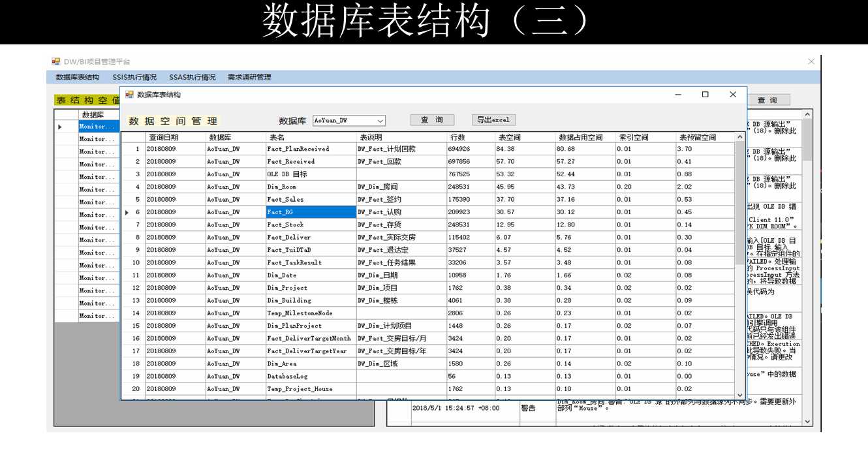Image resolution: width=868 pixels, height=470 pixels.
Task: Select the Fact_TaskResult table name cell
Action: [311, 262]
